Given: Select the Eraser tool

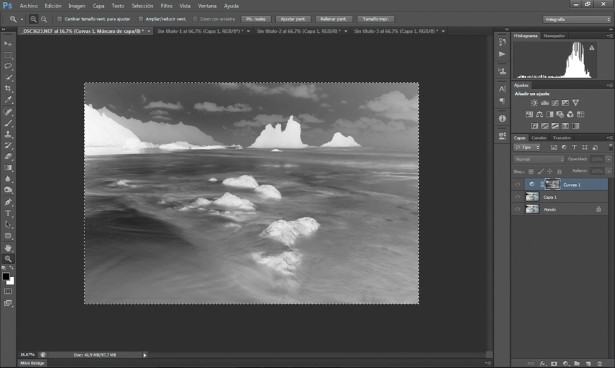Looking at the screenshot, I should (8, 157).
